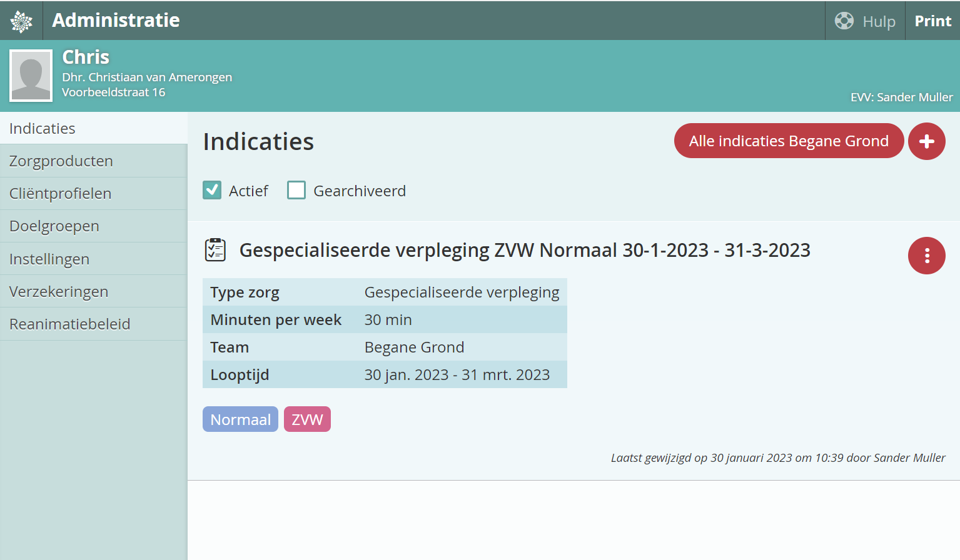Click Chris's profile avatar picture
The image size is (960, 560).
[x=31, y=76]
